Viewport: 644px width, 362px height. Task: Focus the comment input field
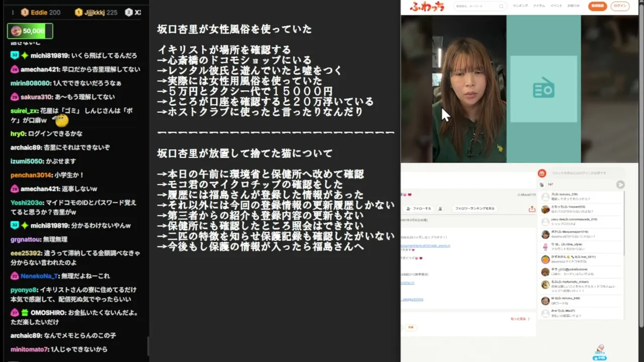tap(586, 173)
